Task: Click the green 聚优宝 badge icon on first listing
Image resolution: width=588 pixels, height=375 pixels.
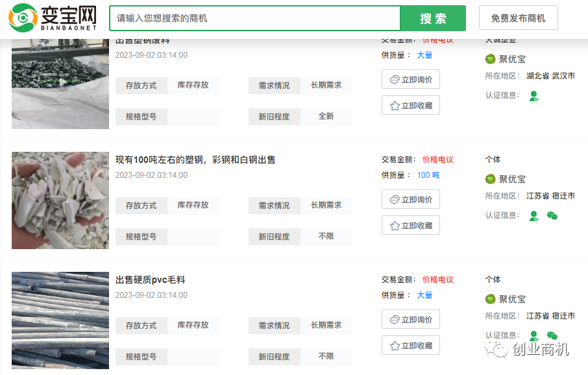Action: point(490,59)
